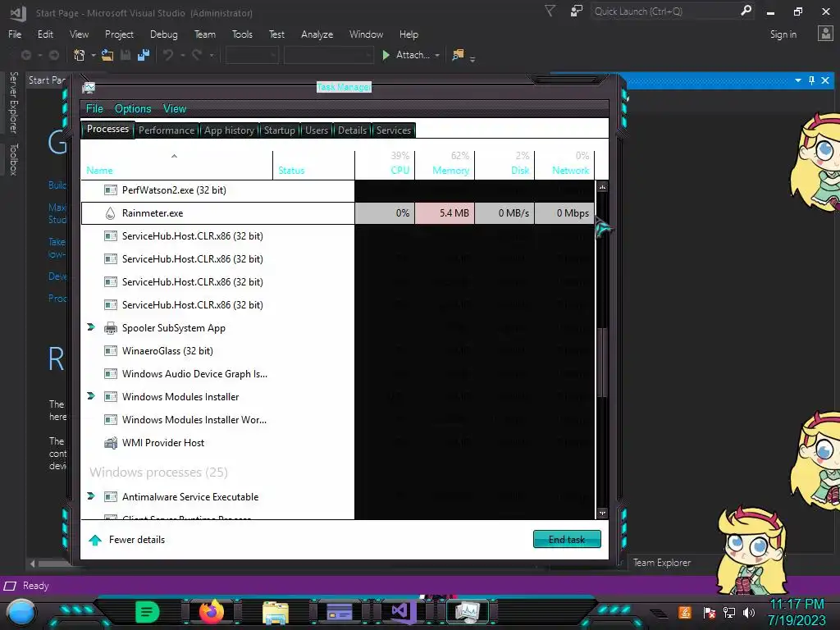Click the Save All toolbar icon
Viewport: 840px width, 630px height.
pos(144,55)
